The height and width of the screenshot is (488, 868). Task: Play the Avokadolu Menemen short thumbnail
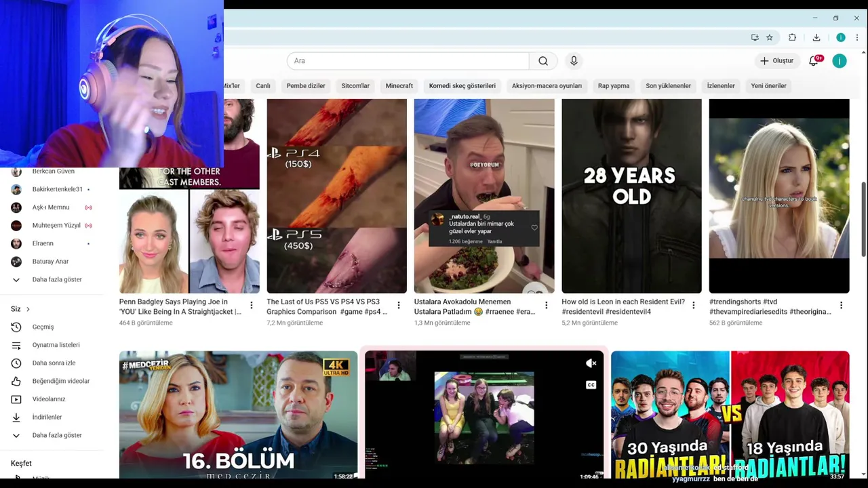(484, 196)
